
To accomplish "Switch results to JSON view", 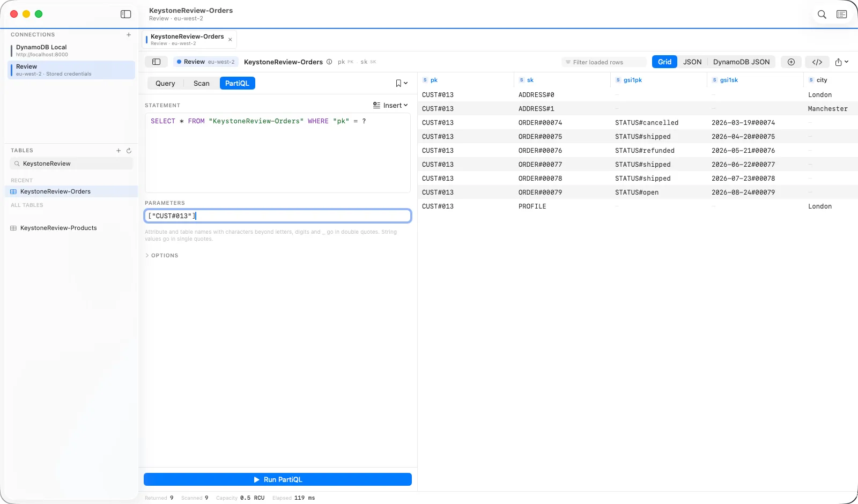I will click(692, 62).
